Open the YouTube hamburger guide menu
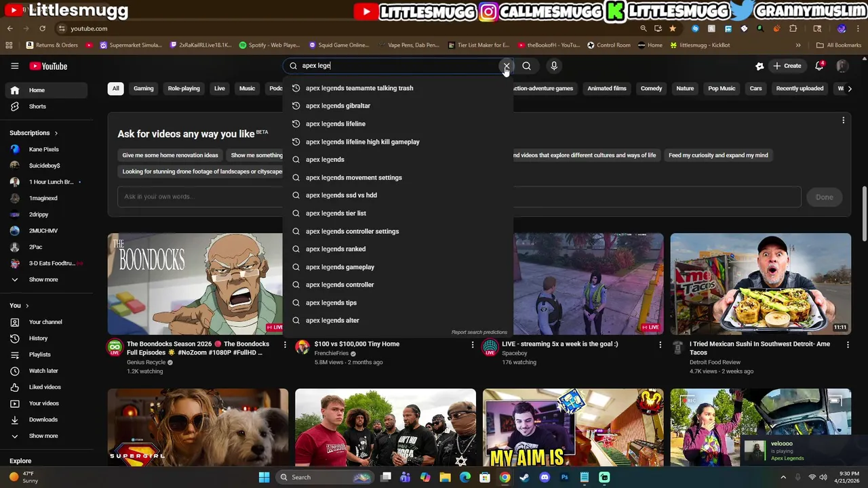The width and height of the screenshot is (868, 488). coord(14,66)
